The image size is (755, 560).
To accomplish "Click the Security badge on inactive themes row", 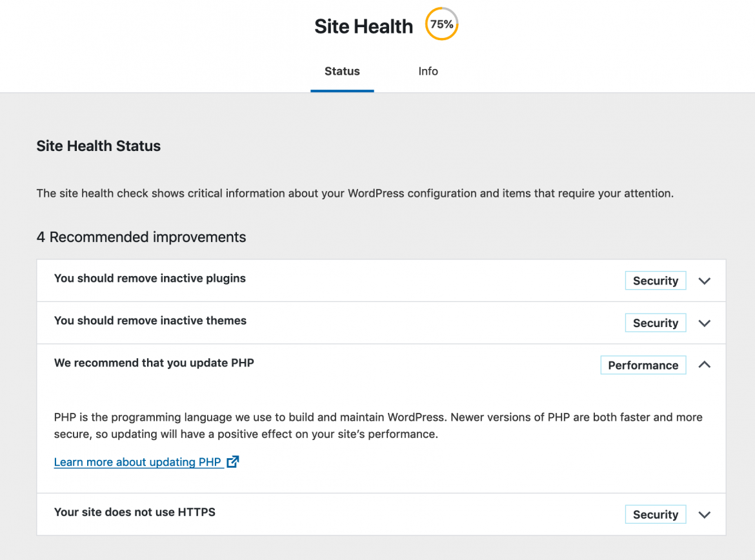I will (x=655, y=323).
